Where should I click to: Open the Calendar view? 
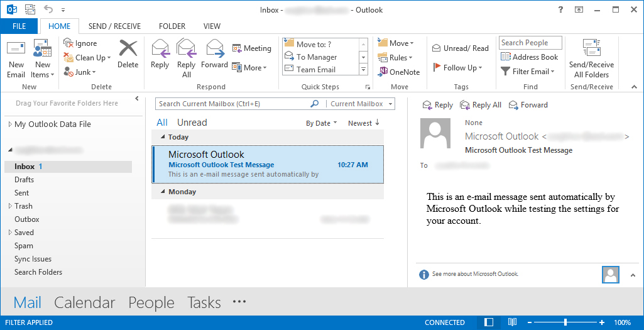[x=85, y=303]
